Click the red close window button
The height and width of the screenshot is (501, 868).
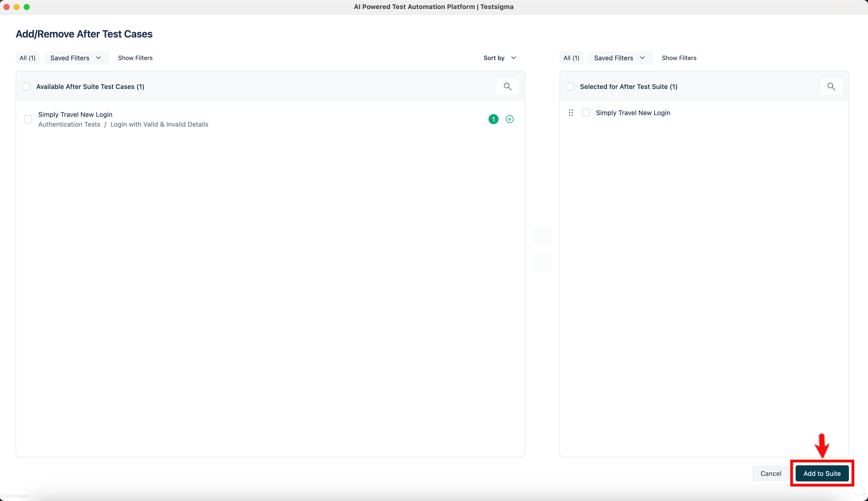click(7, 7)
